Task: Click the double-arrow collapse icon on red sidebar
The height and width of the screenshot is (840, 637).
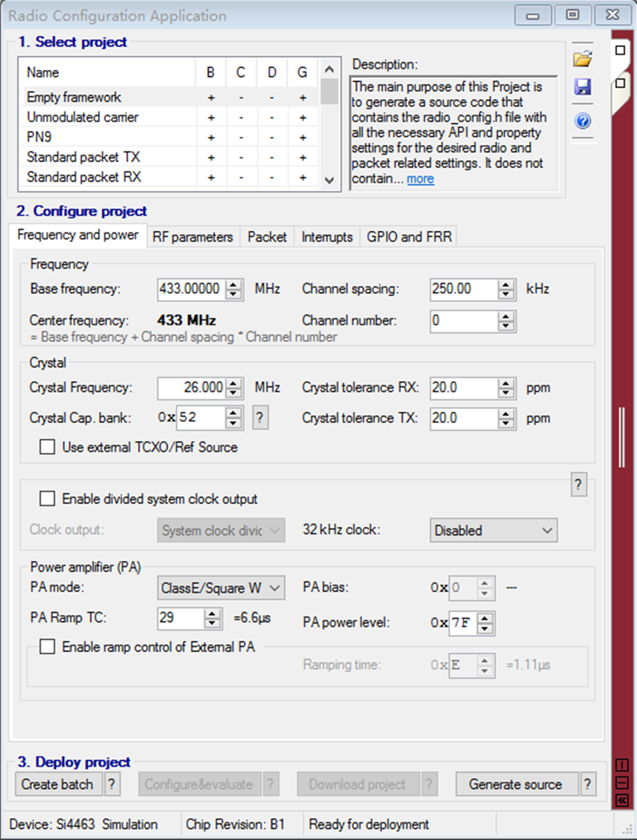Action: coord(622,801)
